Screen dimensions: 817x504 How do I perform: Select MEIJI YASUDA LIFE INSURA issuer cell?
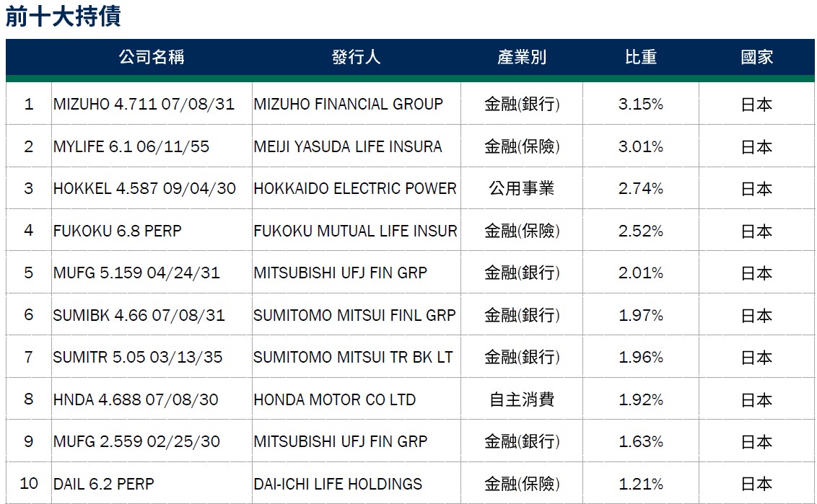[347, 147]
